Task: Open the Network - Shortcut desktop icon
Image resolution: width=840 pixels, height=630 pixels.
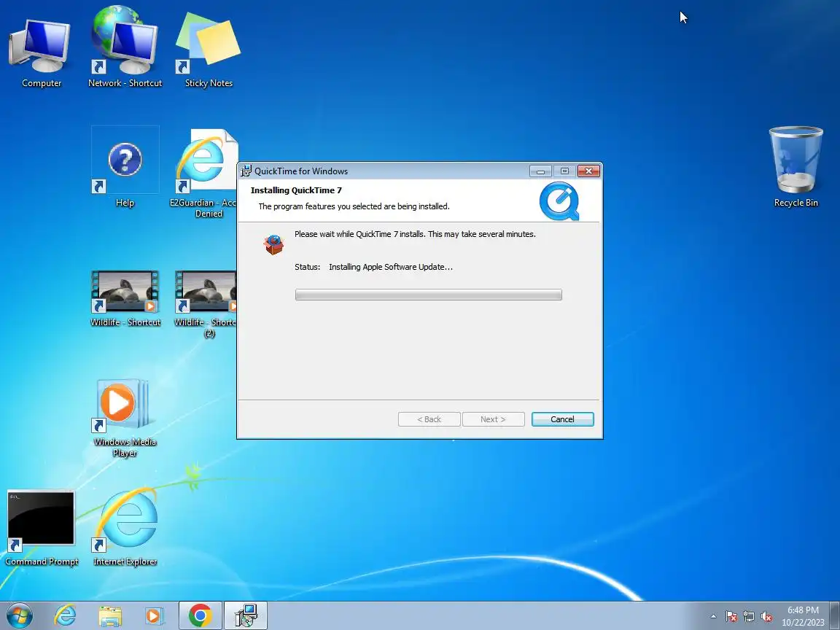Action: (x=125, y=47)
